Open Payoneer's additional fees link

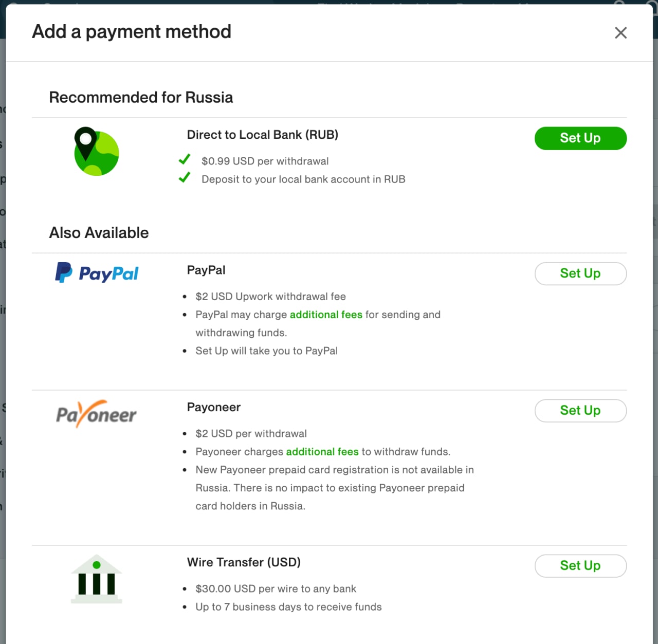click(x=322, y=452)
